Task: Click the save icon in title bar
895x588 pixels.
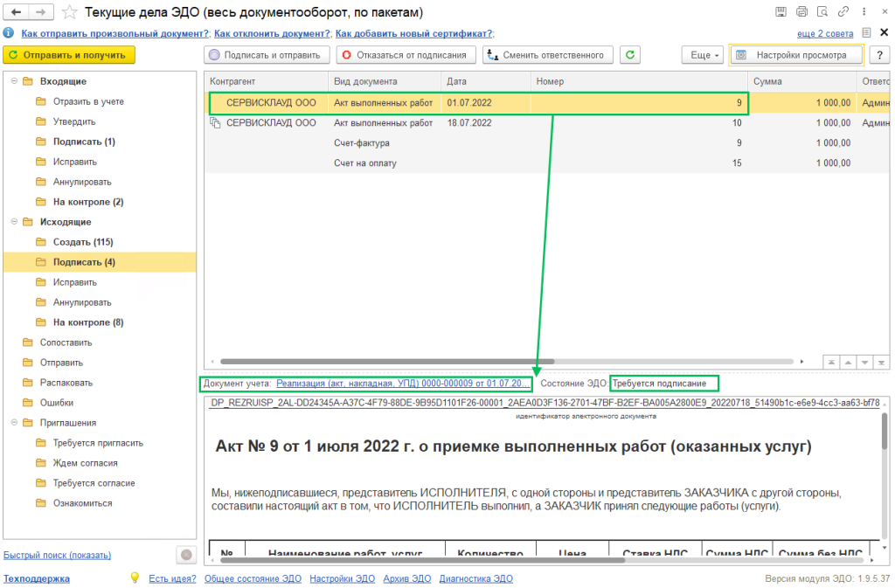Action: pos(781,13)
